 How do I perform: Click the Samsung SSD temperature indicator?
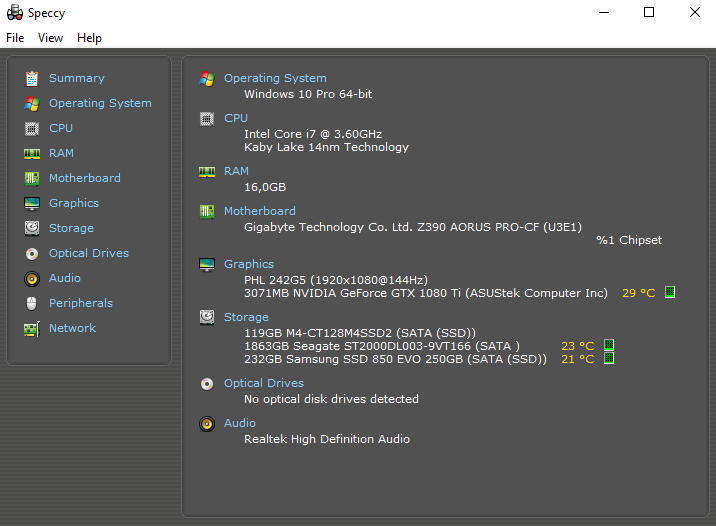point(609,359)
